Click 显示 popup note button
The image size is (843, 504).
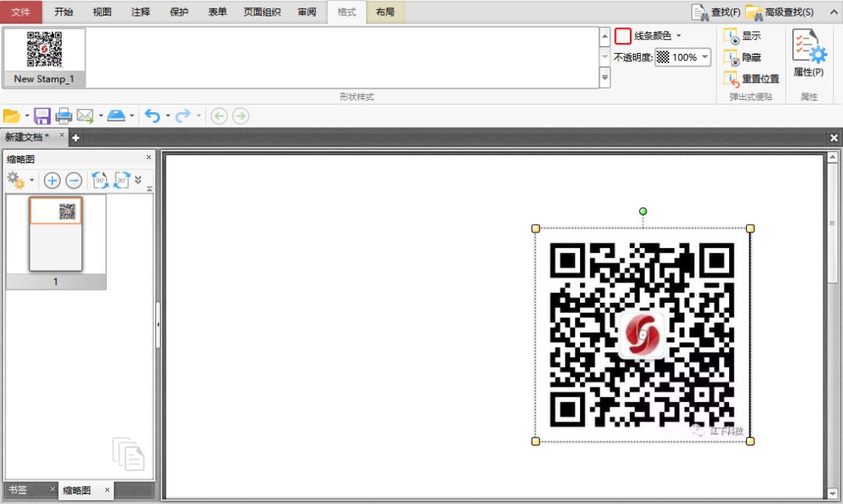pos(742,36)
